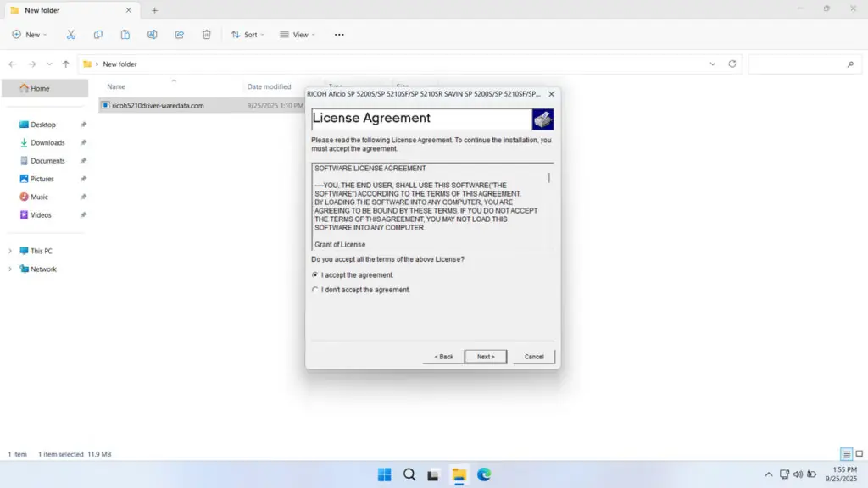Click the license text scrollbar thumb
Screen dimensions: 868x488
coord(549,178)
